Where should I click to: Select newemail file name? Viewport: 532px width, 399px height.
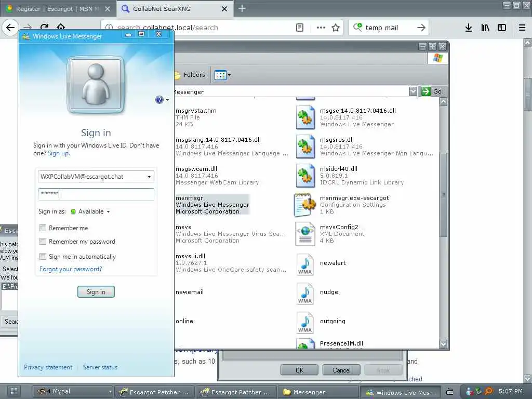pyautogui.click(x=189, y=292)
